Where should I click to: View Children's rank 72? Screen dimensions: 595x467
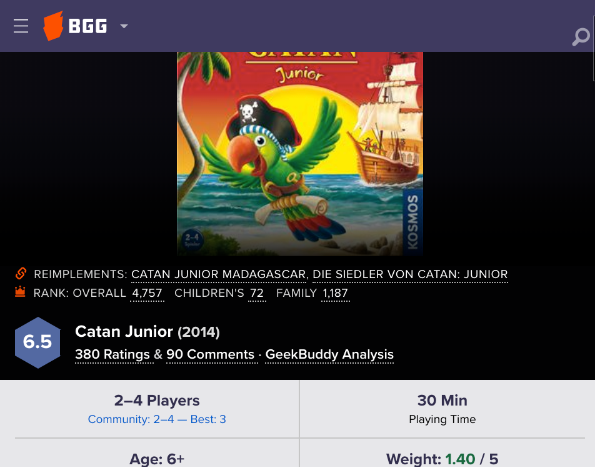(x=257, y=293)
